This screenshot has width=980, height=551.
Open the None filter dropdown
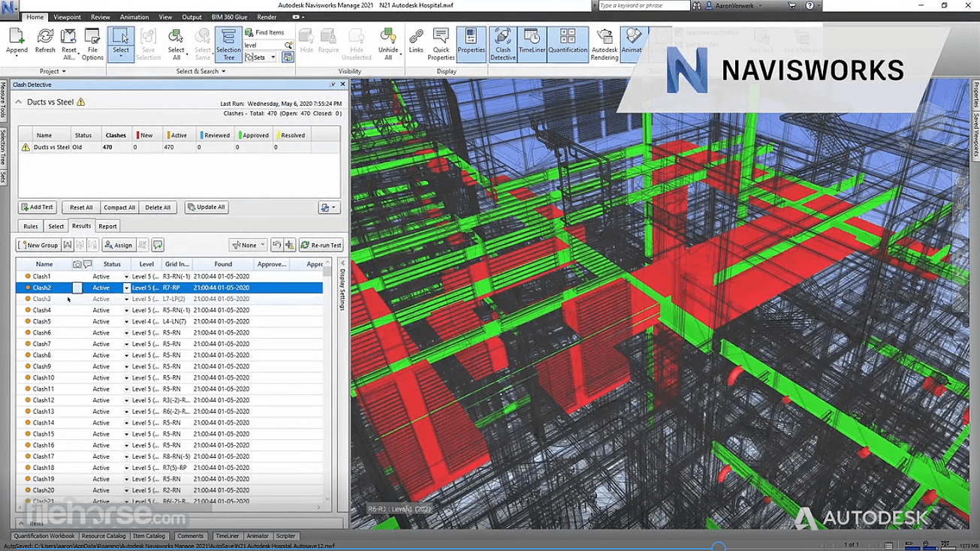click(249, 245)
